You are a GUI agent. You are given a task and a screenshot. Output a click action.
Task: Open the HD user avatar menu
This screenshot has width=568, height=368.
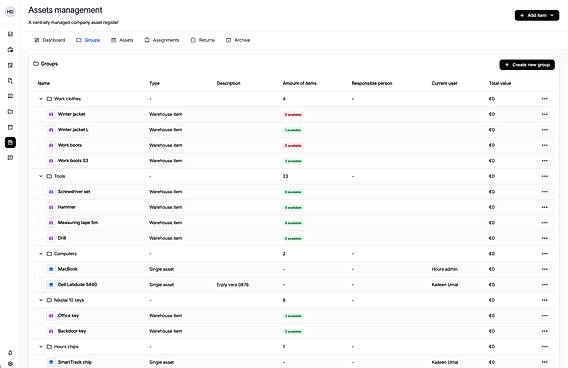click(10, 12)
